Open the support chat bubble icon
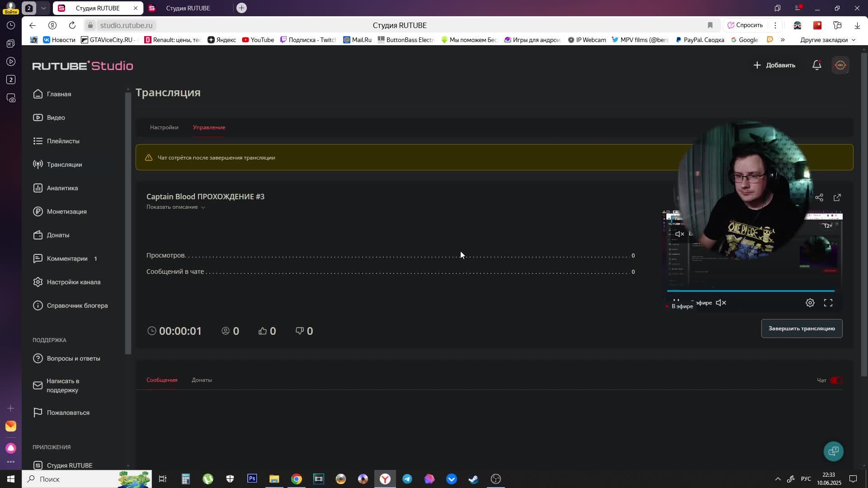 [x=833, y=451]
